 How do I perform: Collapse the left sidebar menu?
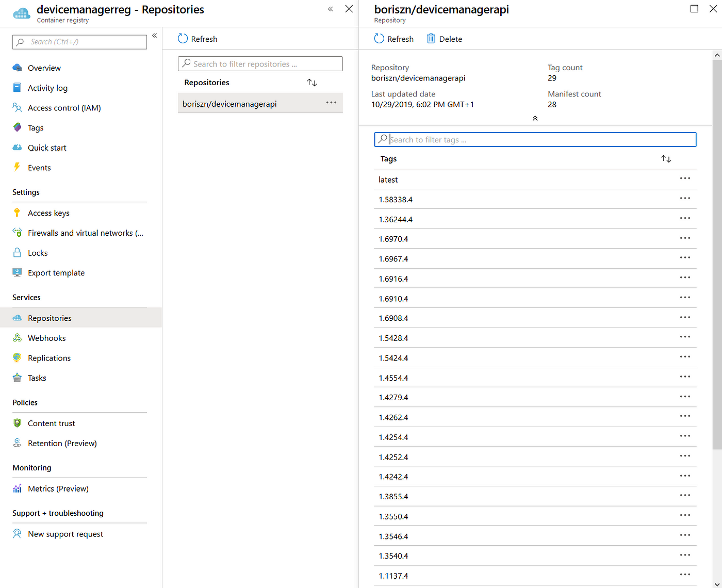point(154,36)
